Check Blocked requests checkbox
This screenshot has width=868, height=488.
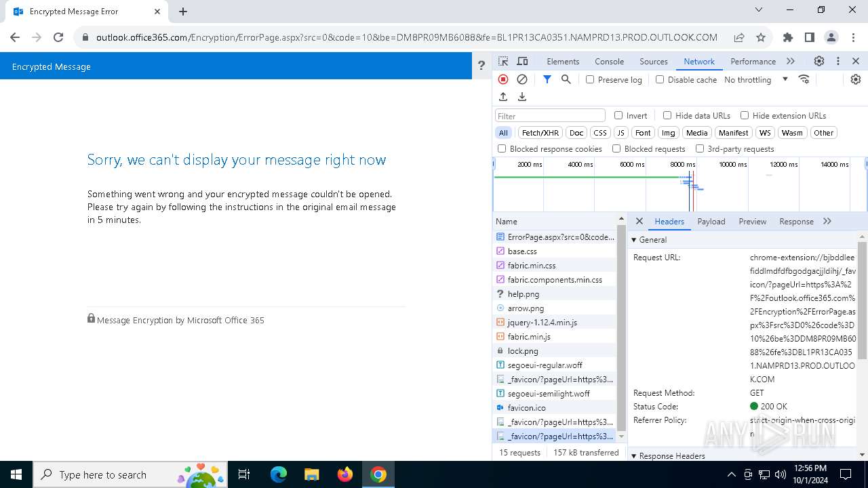616,148
